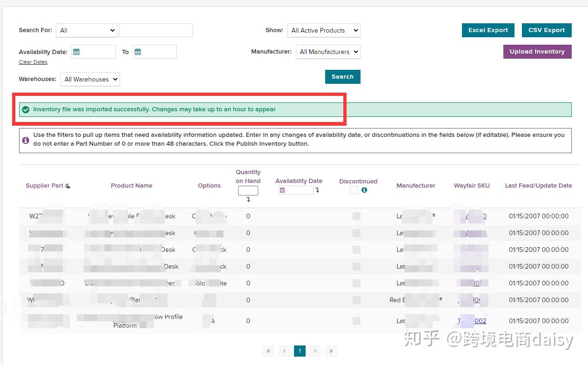
Task: Click the info icon in the instructions banner
Action: (26, 140)
